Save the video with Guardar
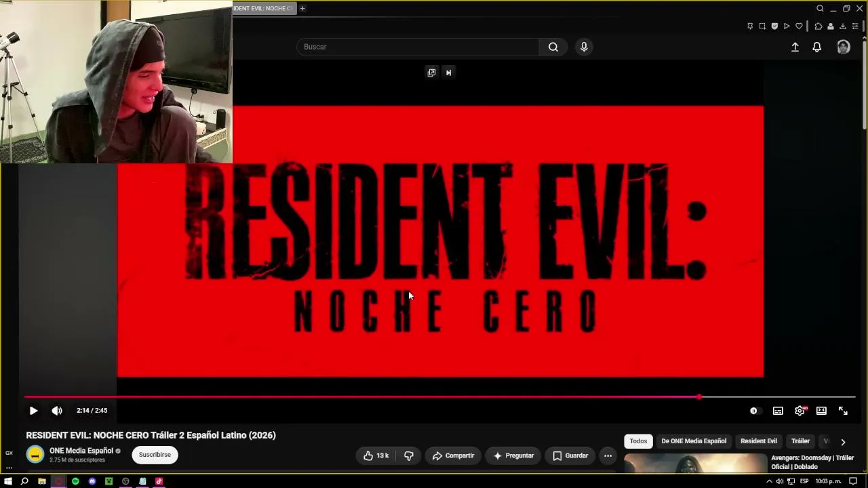The height and width of the screenshot is (488, 868). pyautogui.click(x=570, y=455)
